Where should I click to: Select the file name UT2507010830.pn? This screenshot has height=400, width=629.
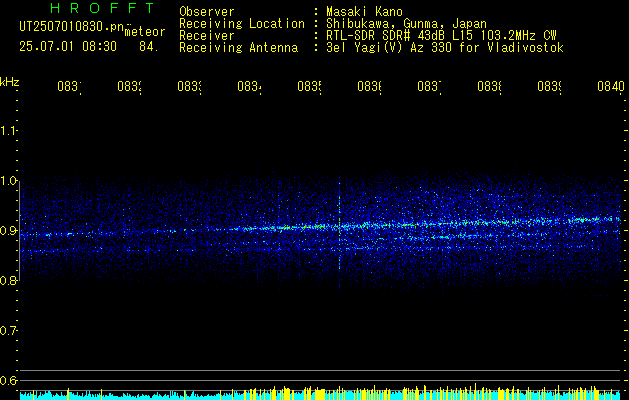(71, 27)
